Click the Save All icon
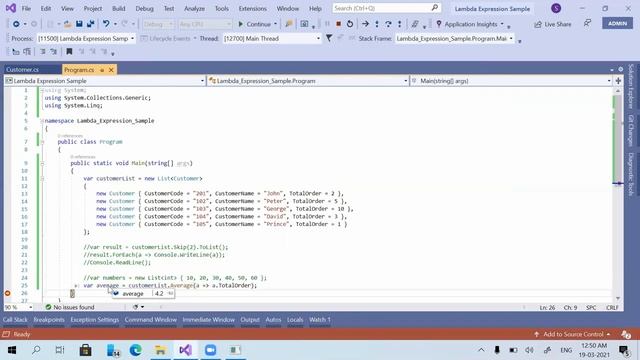Image resolution: width=640 pixels, height=360 pixels. pos(90,24)
